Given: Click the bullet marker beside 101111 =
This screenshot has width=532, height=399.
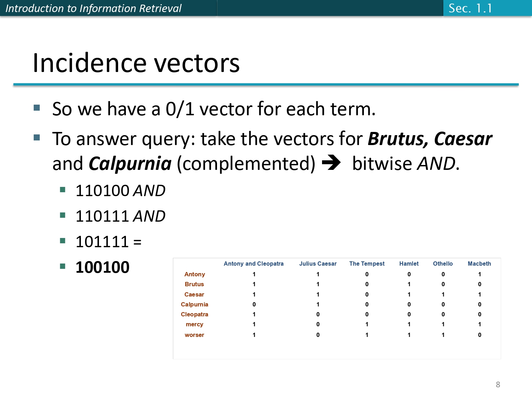Looking at the screenshot, I should click(63, 241).
